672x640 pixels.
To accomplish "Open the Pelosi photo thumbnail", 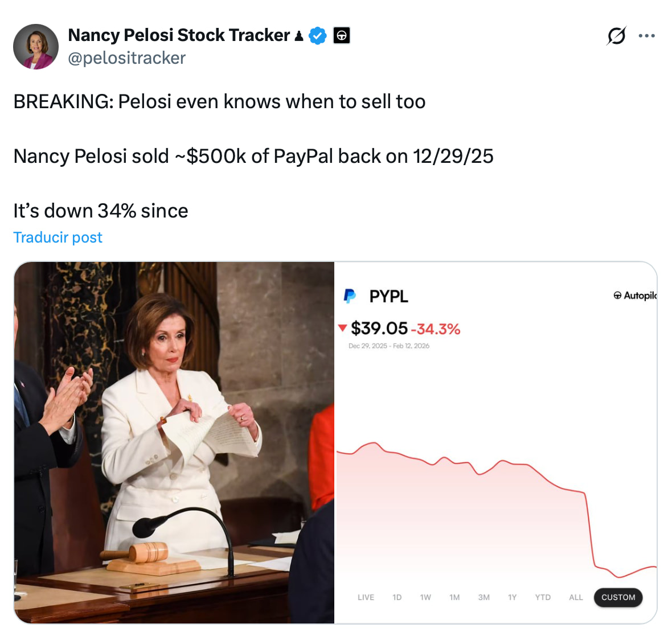I will (x=174, y=442).
